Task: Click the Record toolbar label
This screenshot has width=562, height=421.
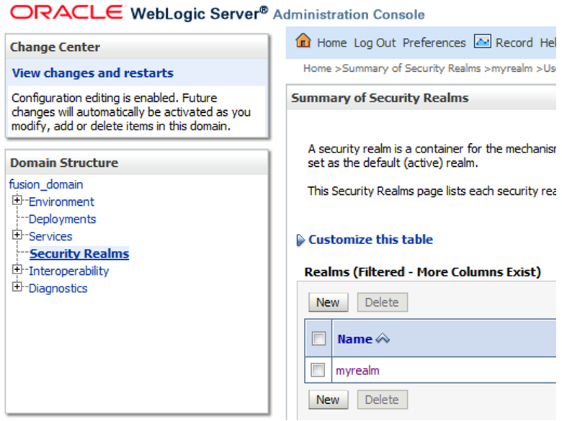Action: pyautogui.click(x=514, y=43)
